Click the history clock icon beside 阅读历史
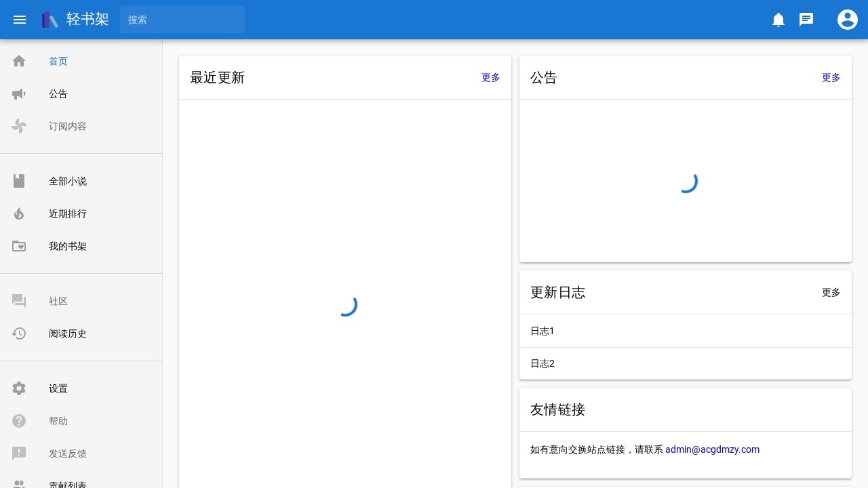The height and width of the screenshot is (488, 868). click(19, 333)
